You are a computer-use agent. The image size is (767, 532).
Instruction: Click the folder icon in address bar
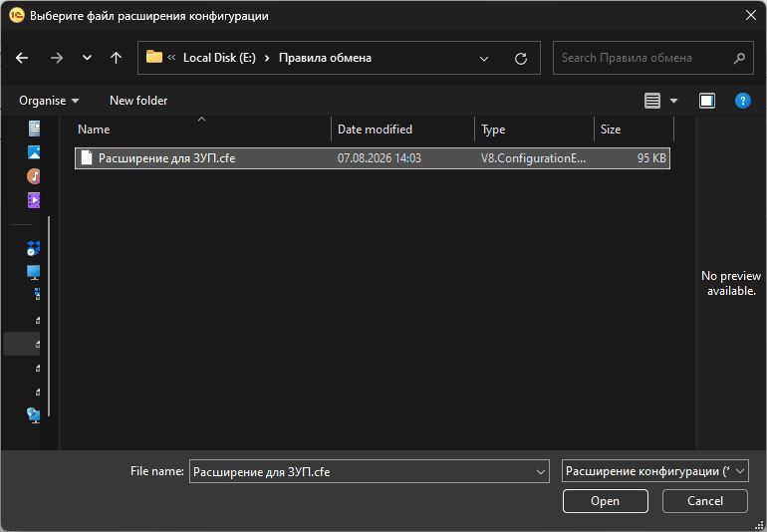click(154, 57)
